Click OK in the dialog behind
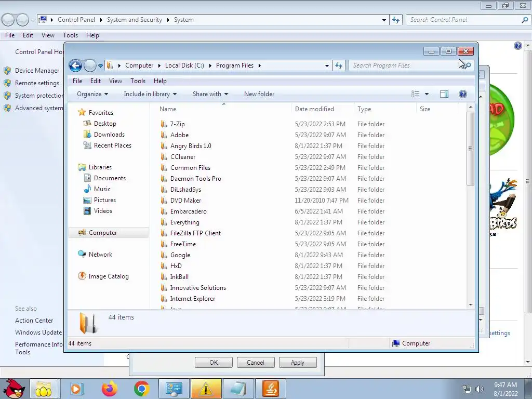This screenshot has width=532, height=399. pos(214,362)
